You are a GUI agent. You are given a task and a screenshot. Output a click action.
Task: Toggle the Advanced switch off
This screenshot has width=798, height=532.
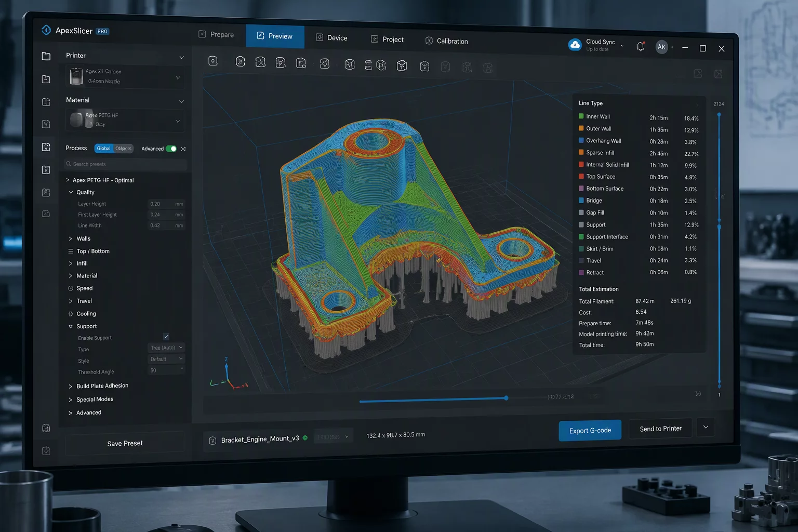(x=171, y=149)
